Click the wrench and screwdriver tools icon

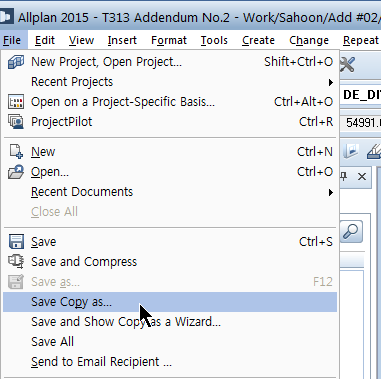click(x=347, y=64)
